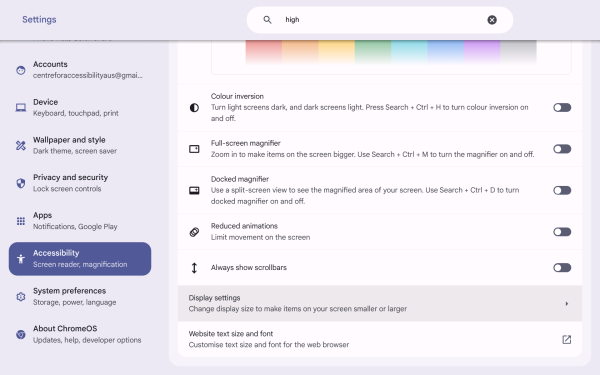Click the Colour inversion half-circle icon
This screenshot has width=600, height=375.
point(194,108)
